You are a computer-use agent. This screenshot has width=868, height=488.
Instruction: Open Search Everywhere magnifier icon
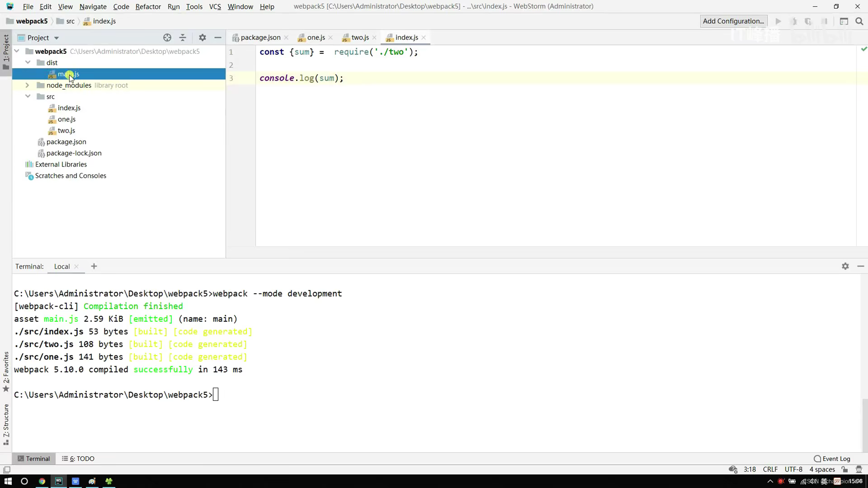coord(859,21)
